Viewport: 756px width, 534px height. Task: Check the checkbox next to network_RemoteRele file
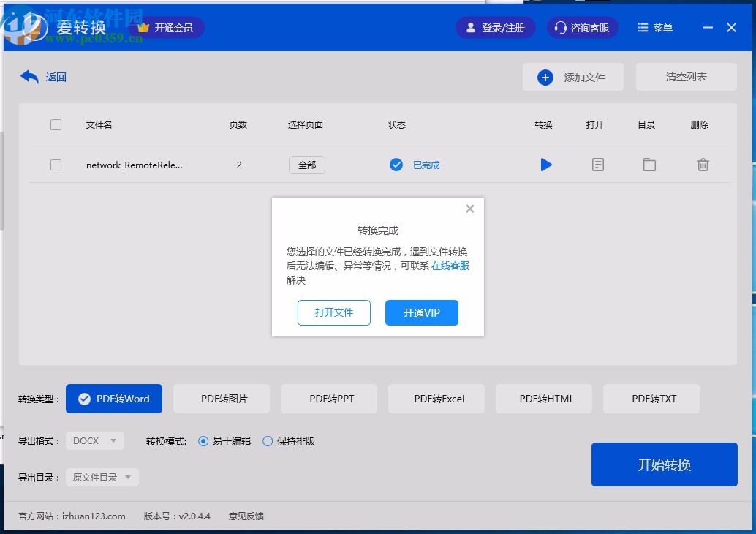coord(56,165)
